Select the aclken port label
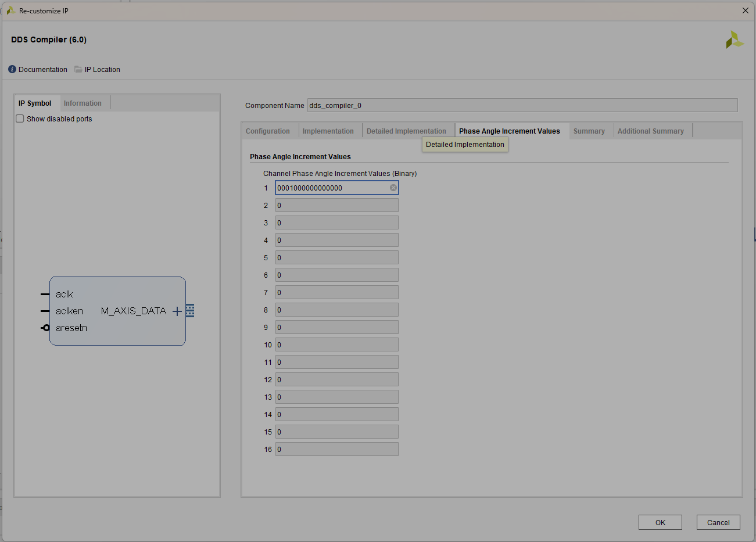 point(69,311)
